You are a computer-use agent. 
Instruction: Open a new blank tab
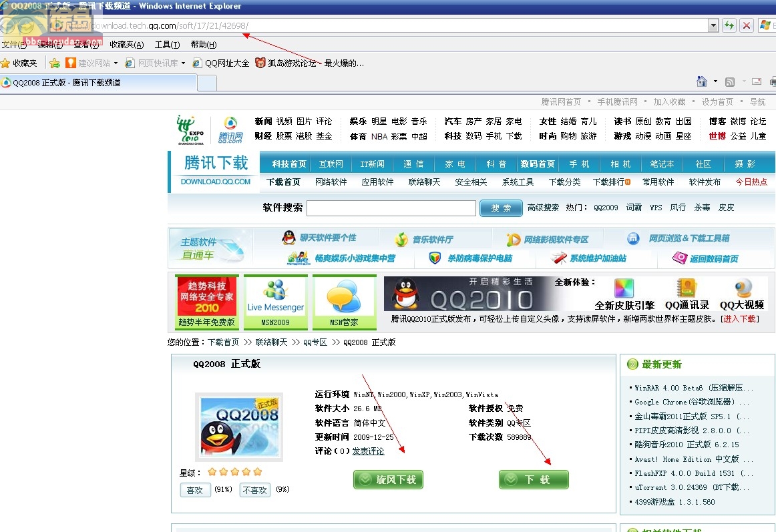(x=207, y=83)
